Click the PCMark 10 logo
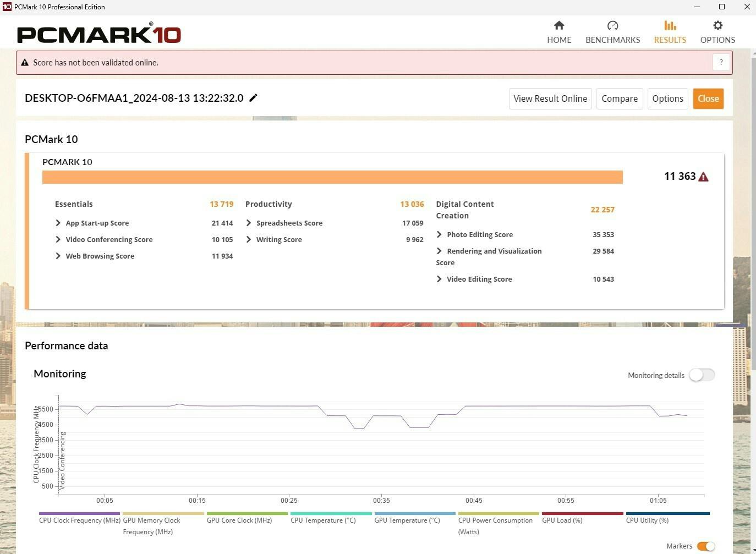The image size is (756, 554). point(99,34)
